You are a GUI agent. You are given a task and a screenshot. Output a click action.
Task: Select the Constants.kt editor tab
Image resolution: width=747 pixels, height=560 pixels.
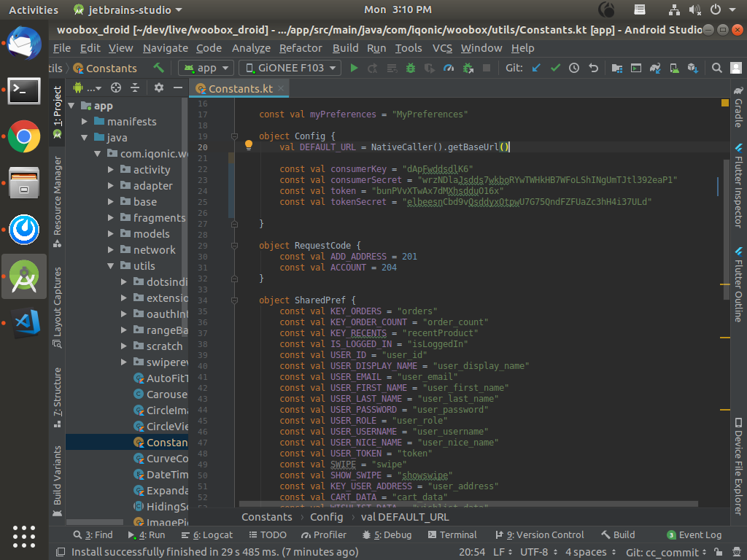click(x=239, y=88)
